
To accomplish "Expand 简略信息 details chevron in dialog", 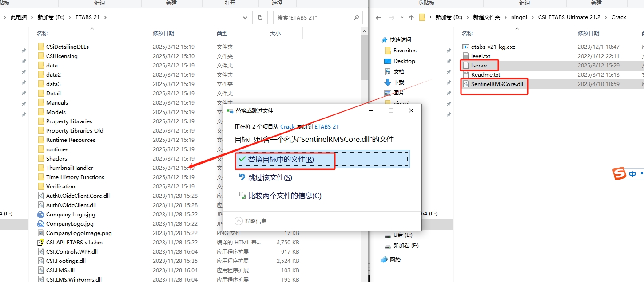I will tap(239, 221).
